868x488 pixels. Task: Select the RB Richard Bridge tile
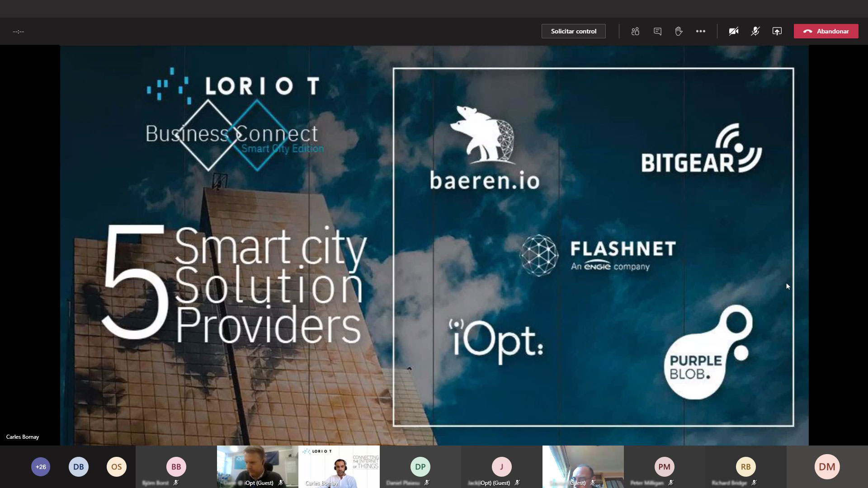pyautogui.click(x=746, y=467)
